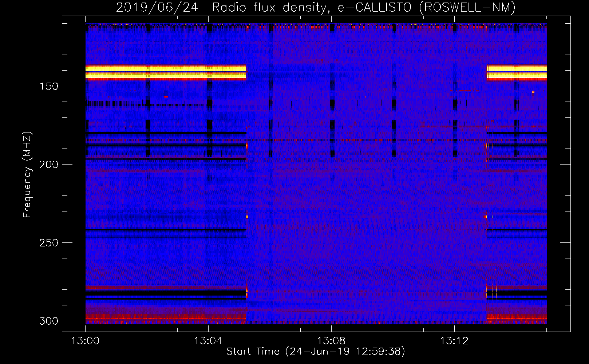Select the 'Frequency (MHZ)' y-axis label

click(x=27, y=174)
